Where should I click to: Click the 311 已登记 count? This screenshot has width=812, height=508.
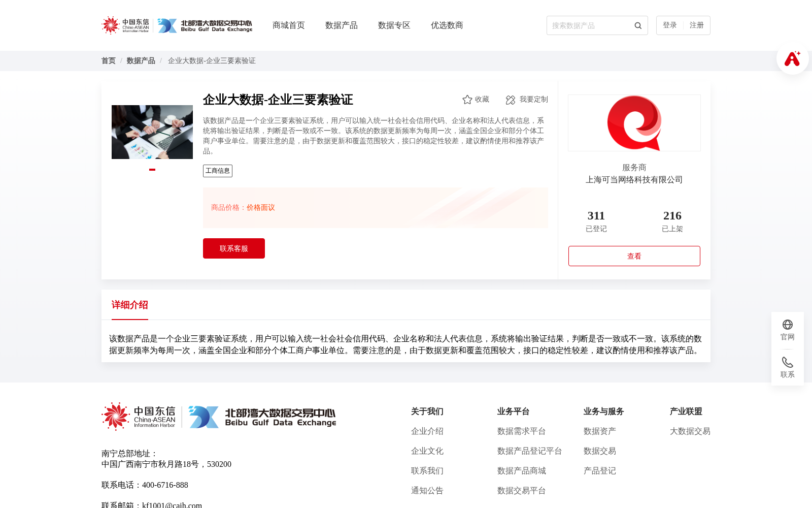(596, 221)
